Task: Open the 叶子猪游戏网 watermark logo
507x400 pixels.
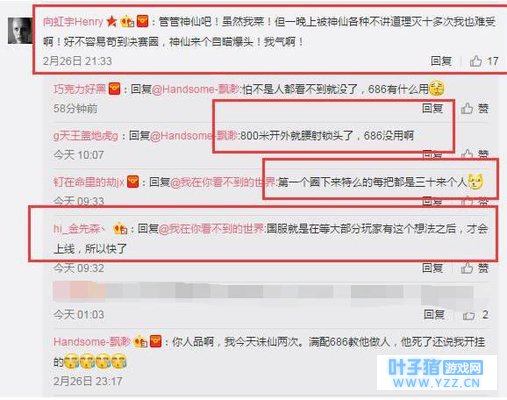Action: 436,372
